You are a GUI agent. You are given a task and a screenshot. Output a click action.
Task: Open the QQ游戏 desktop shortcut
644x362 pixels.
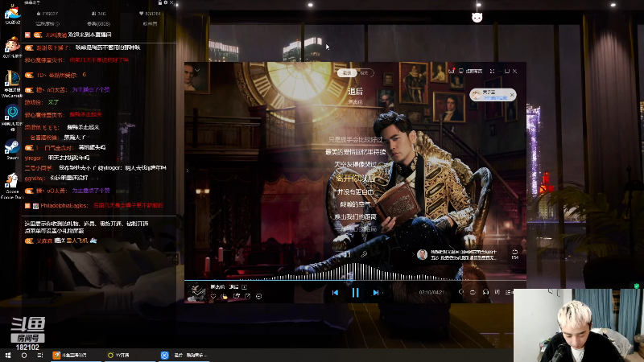pos(12,13)
